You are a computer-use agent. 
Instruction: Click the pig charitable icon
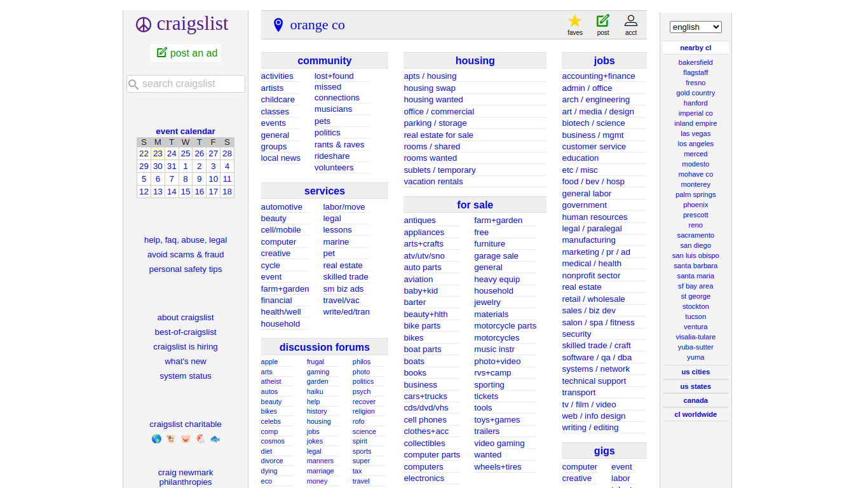(186, 439)
